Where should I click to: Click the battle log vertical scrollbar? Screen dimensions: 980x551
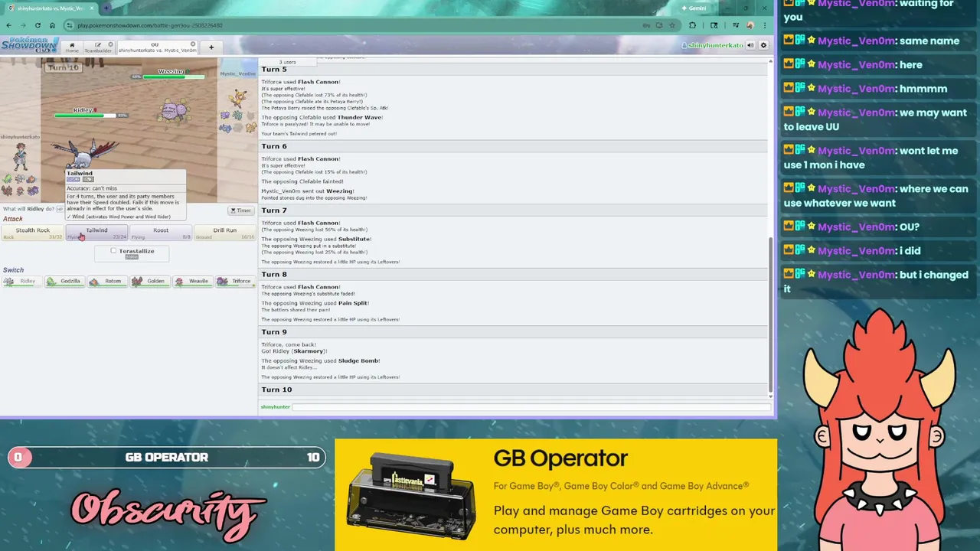tap(770, 314)
